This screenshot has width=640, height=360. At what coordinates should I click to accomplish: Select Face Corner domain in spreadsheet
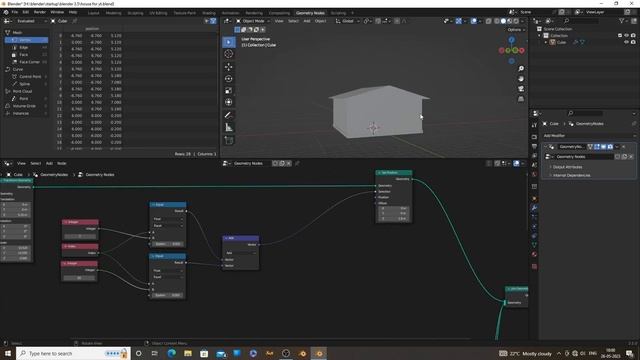(26, 62)
